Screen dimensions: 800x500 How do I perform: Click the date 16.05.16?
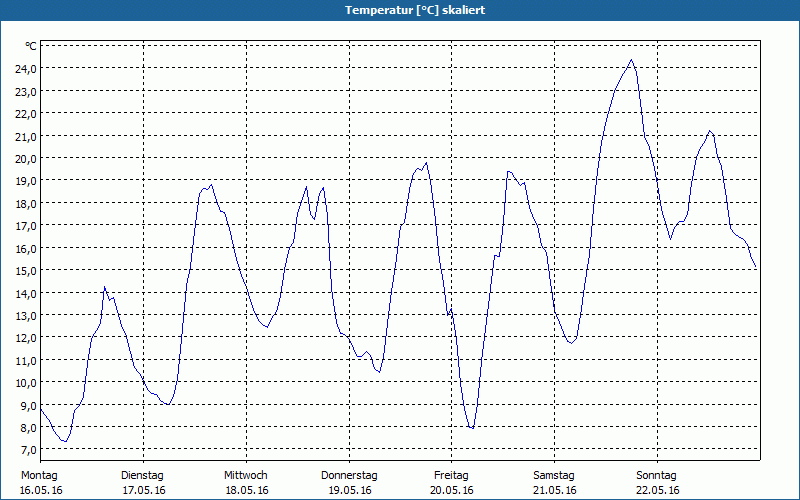(41, 490)
